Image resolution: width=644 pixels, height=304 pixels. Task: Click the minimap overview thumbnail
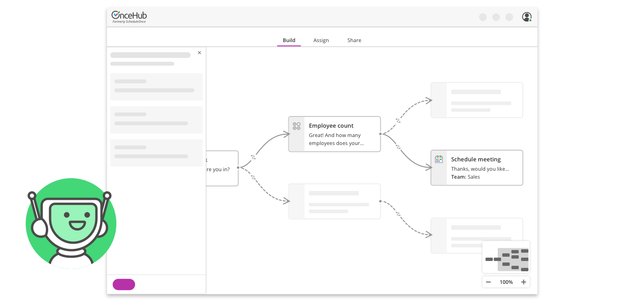pyautogui.click(x=506, y=257)
